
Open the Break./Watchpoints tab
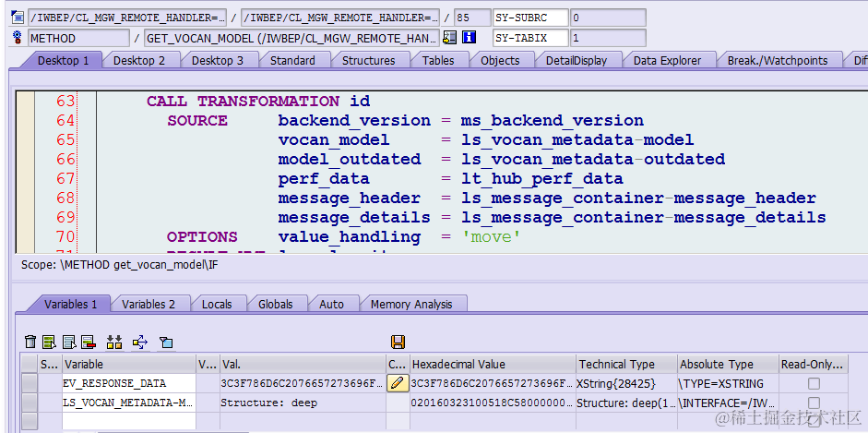(778, 60)
